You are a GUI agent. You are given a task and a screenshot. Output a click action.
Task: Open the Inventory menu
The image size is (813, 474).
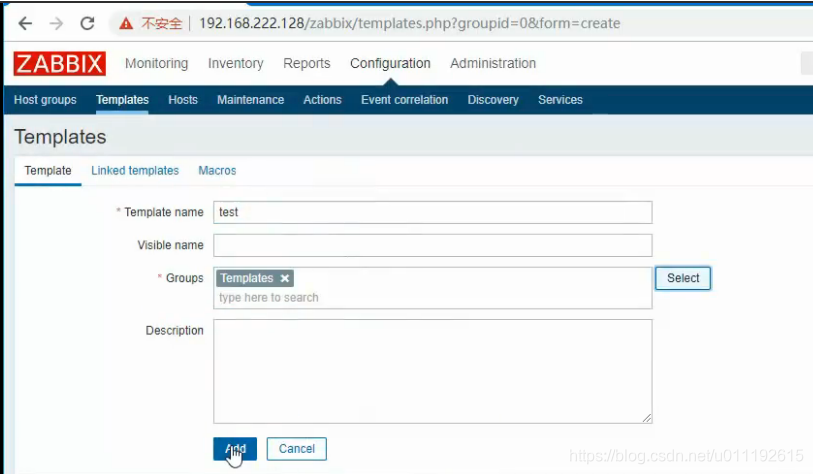[235, 63]
